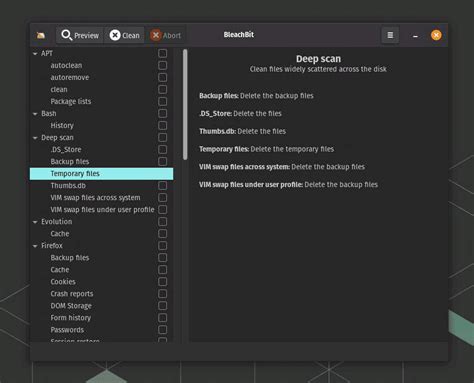
Task: Select VIM swap files under user profile row
Action: 102,209
